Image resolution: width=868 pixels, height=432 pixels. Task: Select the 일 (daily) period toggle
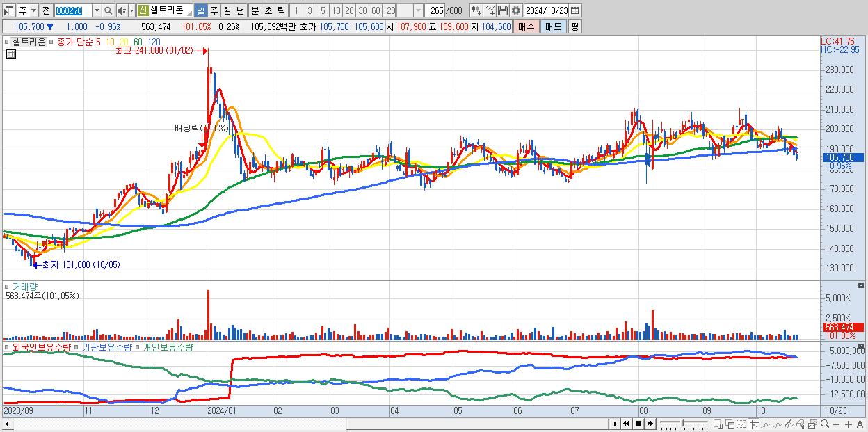(200, 10)
